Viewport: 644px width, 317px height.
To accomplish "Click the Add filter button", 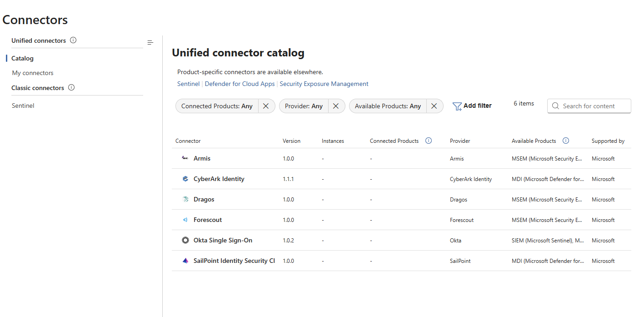I will tap(472, 106).
